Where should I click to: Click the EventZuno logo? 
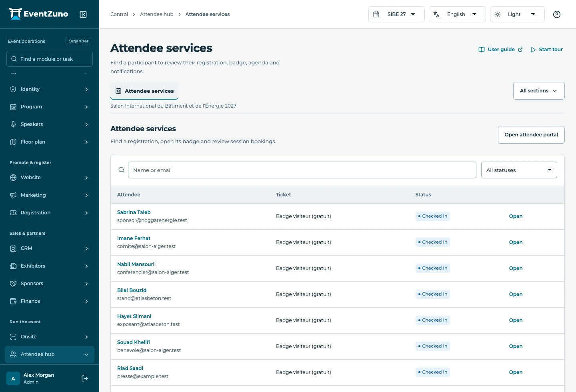(x=39, y=14)
